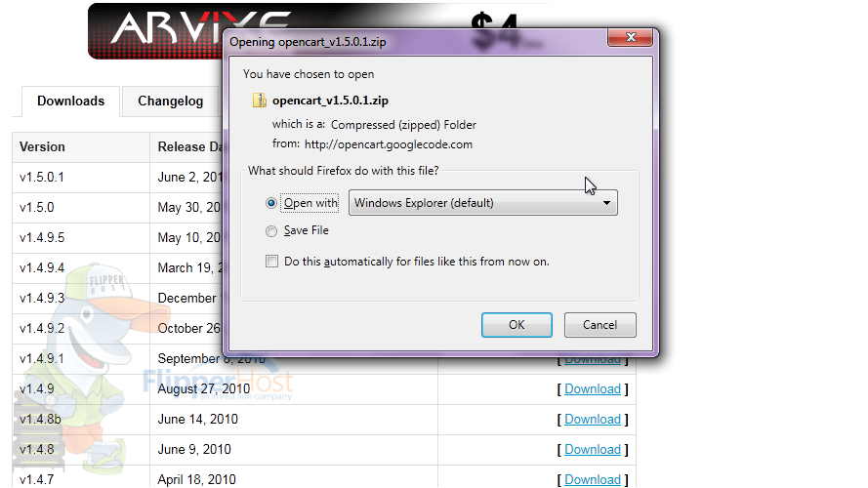Open the Changelog tab
The image size is (868, 488).
pyautogui.click(x=171, y=102)
